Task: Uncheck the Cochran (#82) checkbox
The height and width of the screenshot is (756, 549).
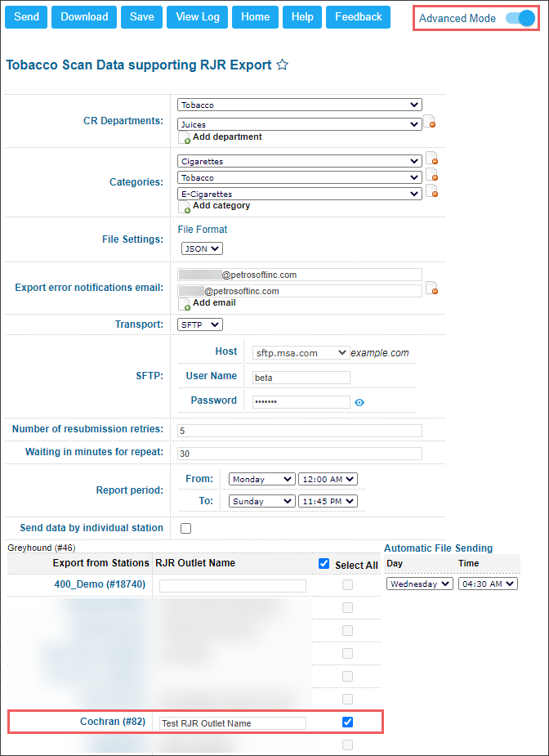Action: (347, 722)
